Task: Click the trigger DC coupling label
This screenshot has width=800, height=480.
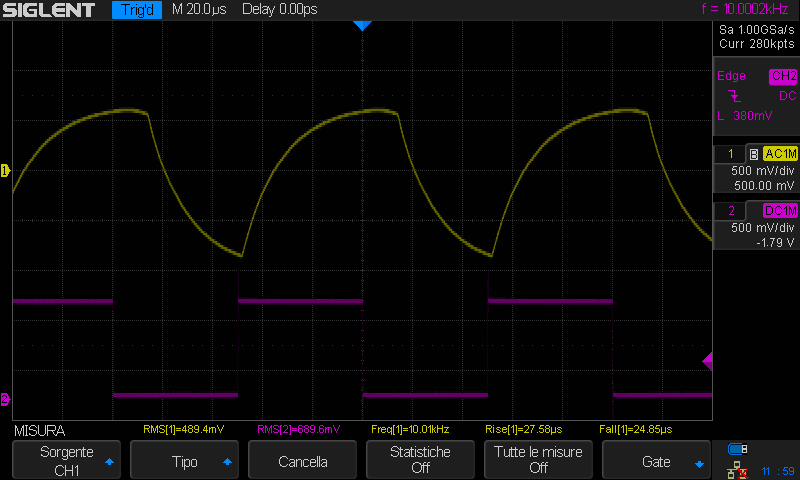Action: point(787,95)
